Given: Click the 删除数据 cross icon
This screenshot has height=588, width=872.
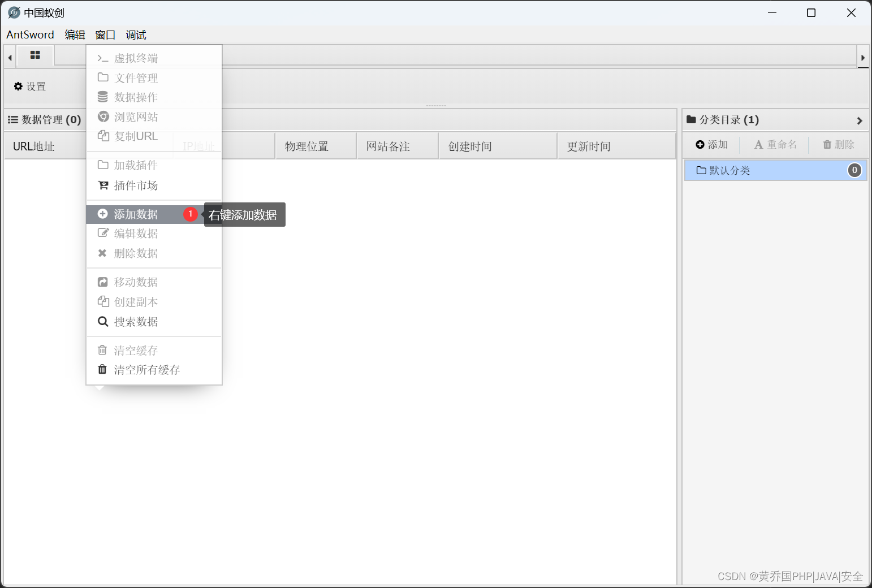Looking at the screenshot, I should point(102,253).
